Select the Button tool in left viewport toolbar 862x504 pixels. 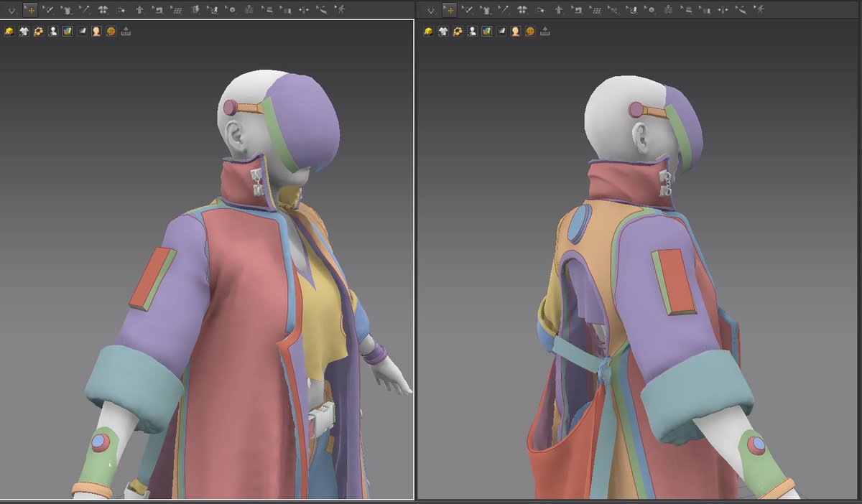[x=231, y=10]
